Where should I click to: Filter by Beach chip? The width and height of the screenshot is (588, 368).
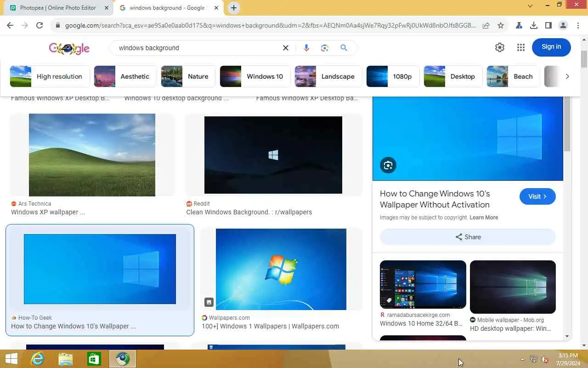click(513, 76)
